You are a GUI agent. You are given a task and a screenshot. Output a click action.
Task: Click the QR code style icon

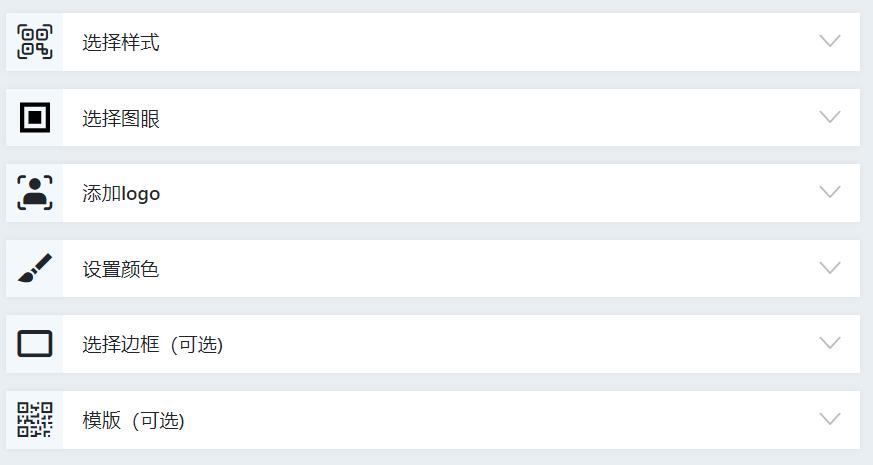(x=35, y=42)
